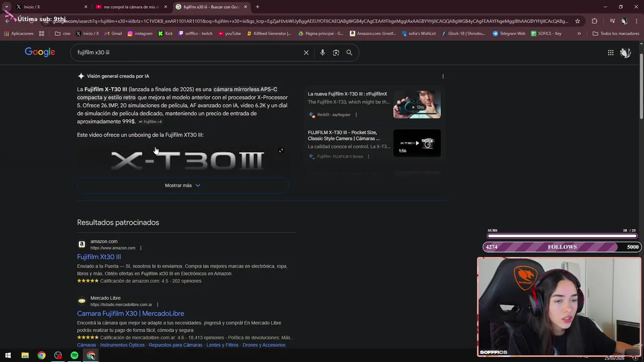This screenshot has height=362, width=644.
Task: Open options for Fujifilm X Series result
Action: pyautogui.click(x=368, y=156)
